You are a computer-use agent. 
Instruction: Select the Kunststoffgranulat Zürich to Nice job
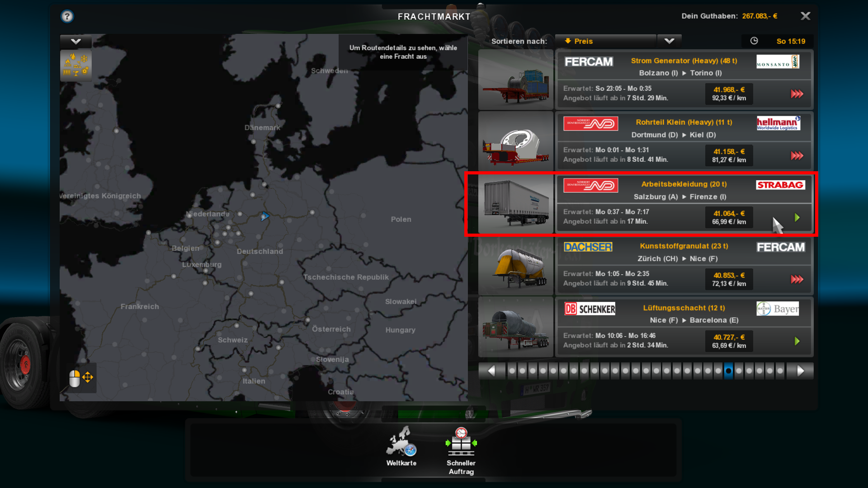[x=684, y=266]
